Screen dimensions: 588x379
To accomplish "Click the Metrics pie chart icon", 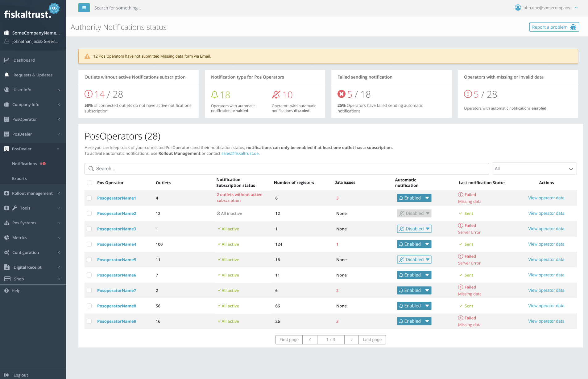I will [7, 238].
